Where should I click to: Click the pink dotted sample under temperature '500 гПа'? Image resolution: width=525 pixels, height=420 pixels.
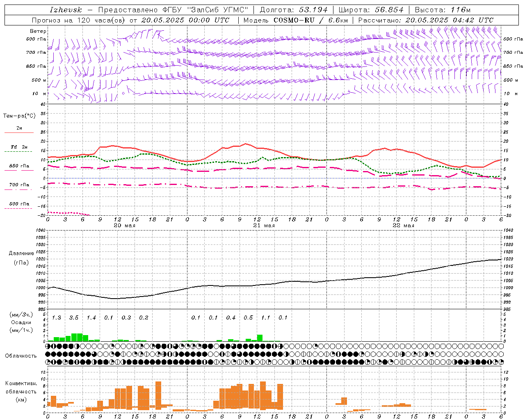[18, 208]
